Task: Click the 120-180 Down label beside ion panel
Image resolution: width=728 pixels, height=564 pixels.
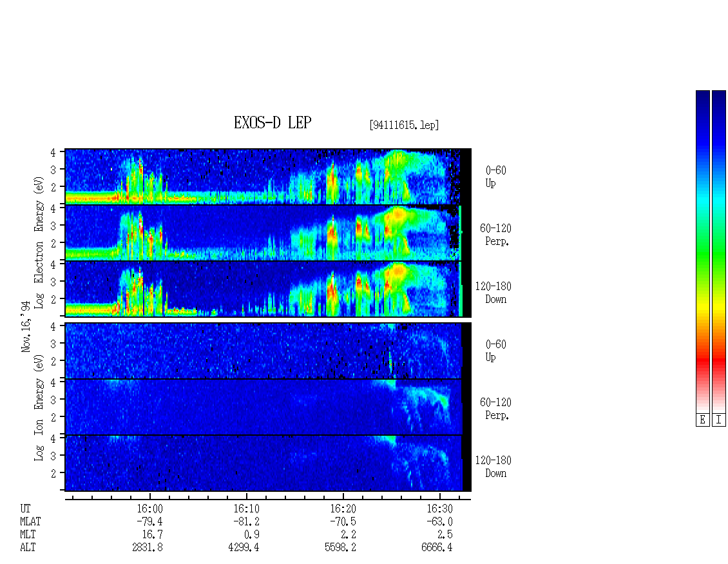Action: pos(493,467)
